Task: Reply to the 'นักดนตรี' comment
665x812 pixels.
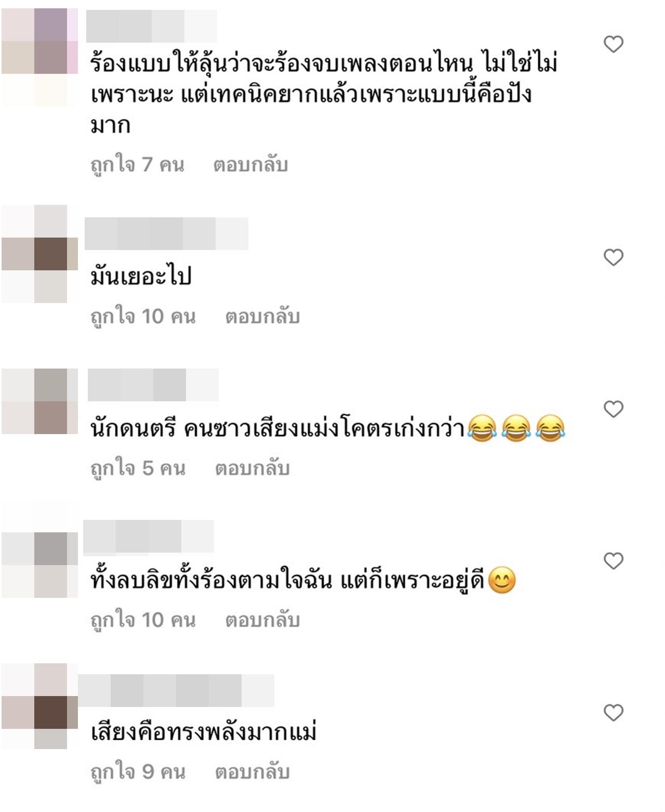Action: [252, 468]
